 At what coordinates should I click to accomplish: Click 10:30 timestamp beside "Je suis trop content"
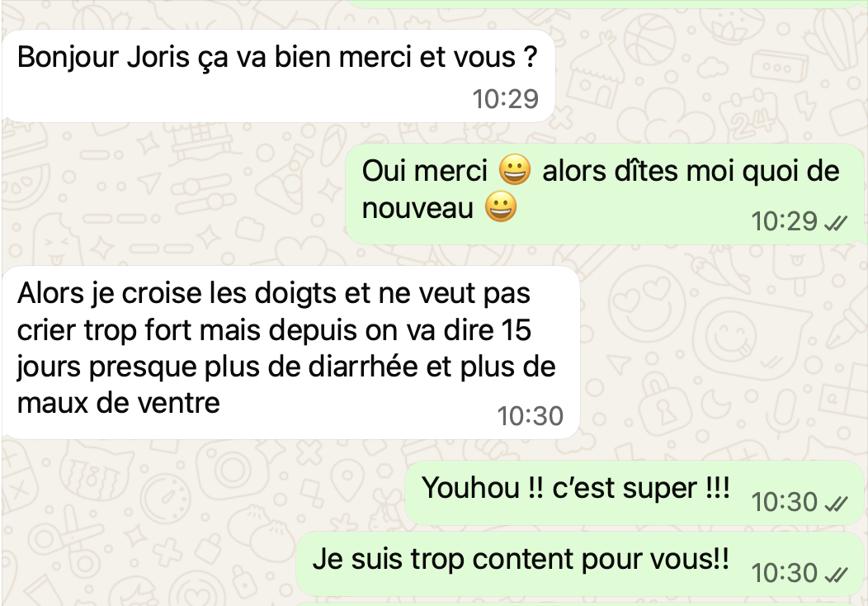(x=785, y=573)
